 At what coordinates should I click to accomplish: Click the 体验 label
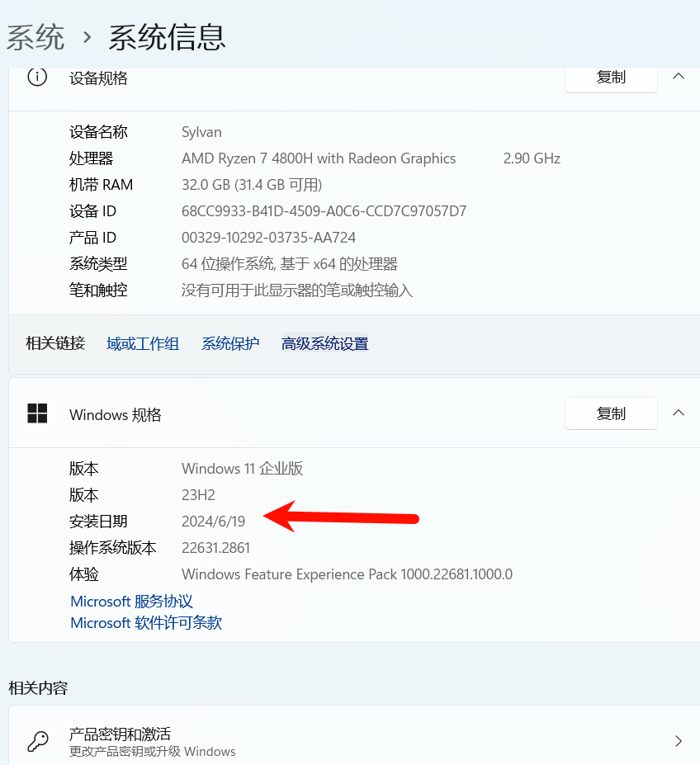tap(84, 574)
